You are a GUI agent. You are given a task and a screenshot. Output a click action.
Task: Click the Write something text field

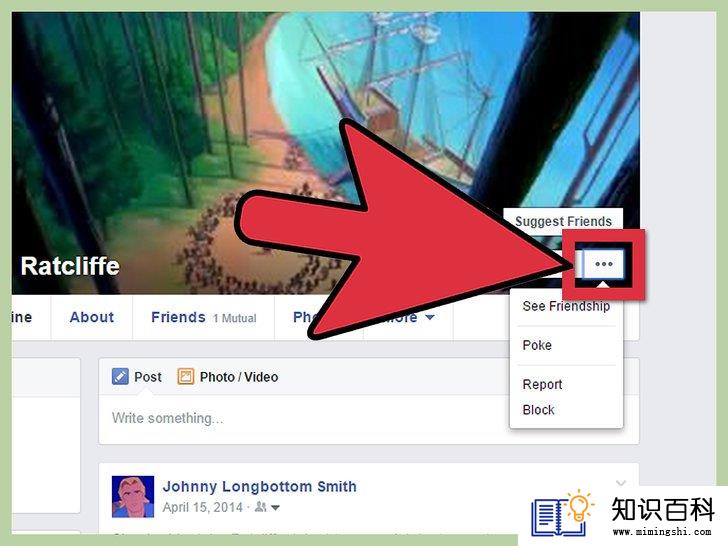pyautogui.click(x=306, y=418)
